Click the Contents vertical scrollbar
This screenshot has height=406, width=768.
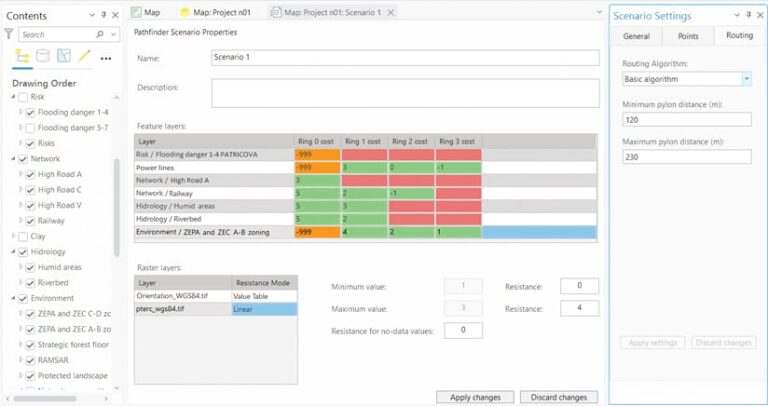coord(117,208)
